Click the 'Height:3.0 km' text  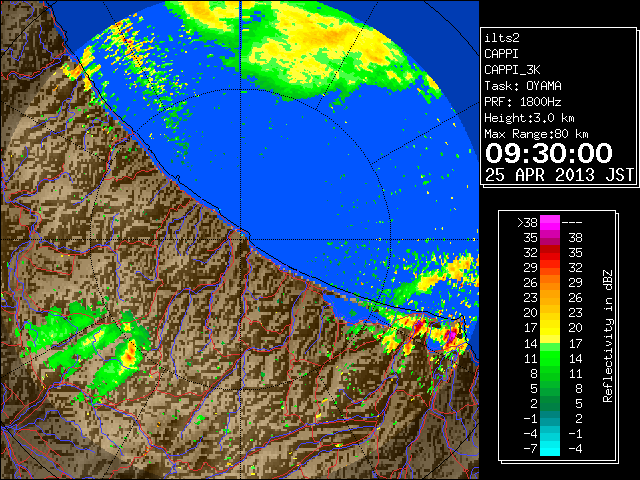[x=529, y=118]
